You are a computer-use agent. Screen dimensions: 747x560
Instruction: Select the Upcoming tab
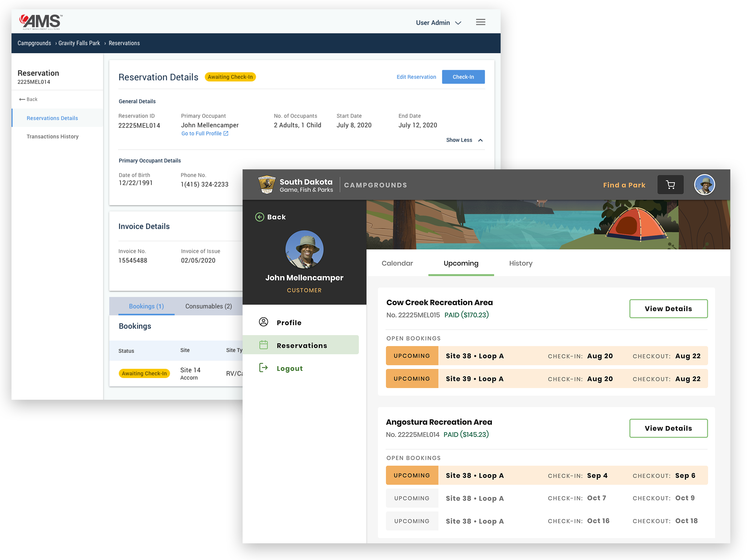[461, 263]
